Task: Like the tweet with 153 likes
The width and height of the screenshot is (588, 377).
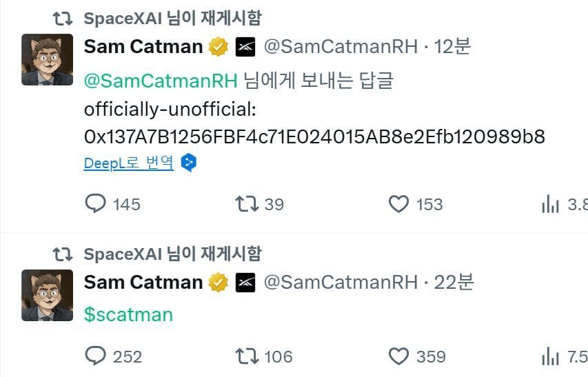Action: (x=398, y=204)
